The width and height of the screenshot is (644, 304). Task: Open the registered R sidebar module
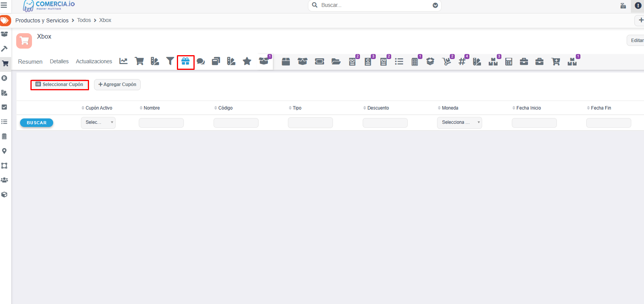click(4, 78)
